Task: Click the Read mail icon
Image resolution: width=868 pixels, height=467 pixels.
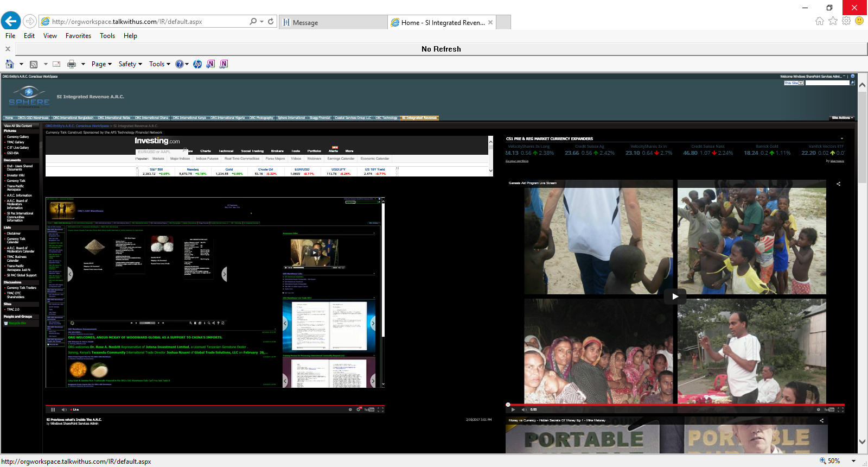Action: [56, 64]
